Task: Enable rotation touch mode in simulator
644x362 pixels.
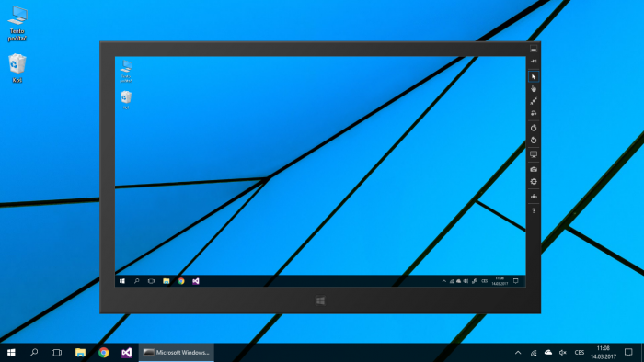Action: pyautogui.click(x=534, y=113)
